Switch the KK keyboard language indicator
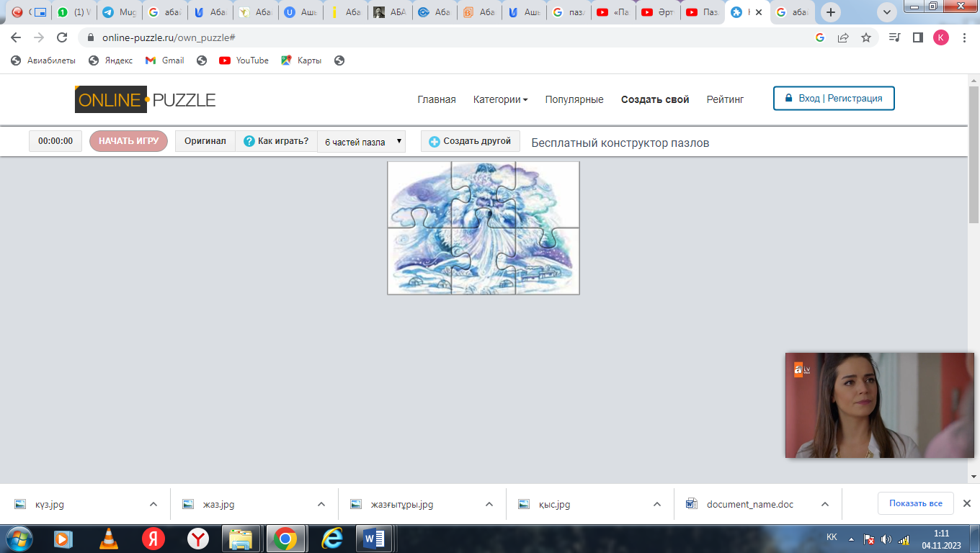This screenshot has width=980, height=553. (x=832, y=537)
